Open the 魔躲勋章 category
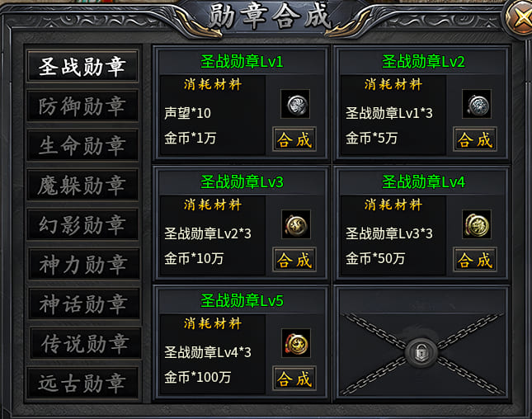The width and height of the screenshot is (532, 419). pos(82,185)
